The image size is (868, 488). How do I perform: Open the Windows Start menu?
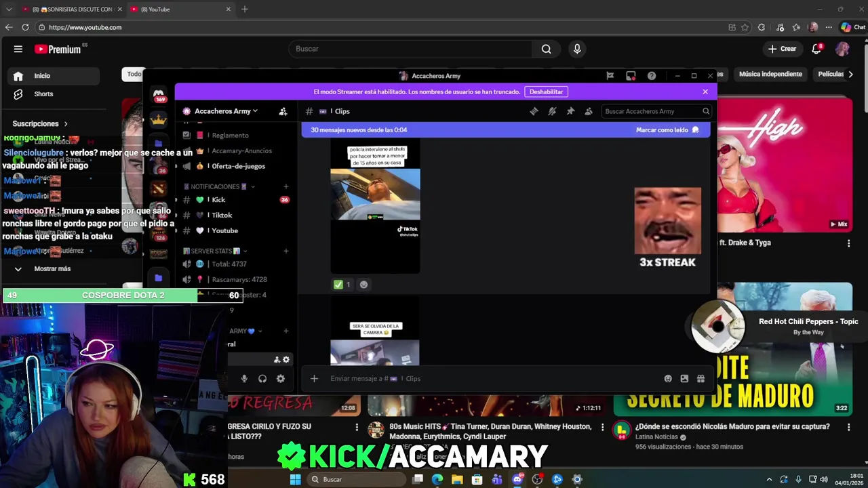[295, 479]
